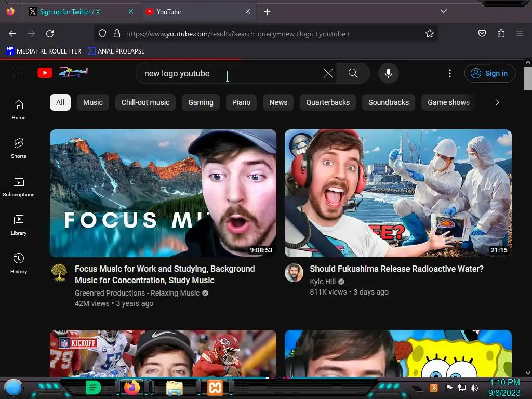Open the Start orb on taskbar
The width and height of the screenshot is (532, 399).
pos(14,388)
